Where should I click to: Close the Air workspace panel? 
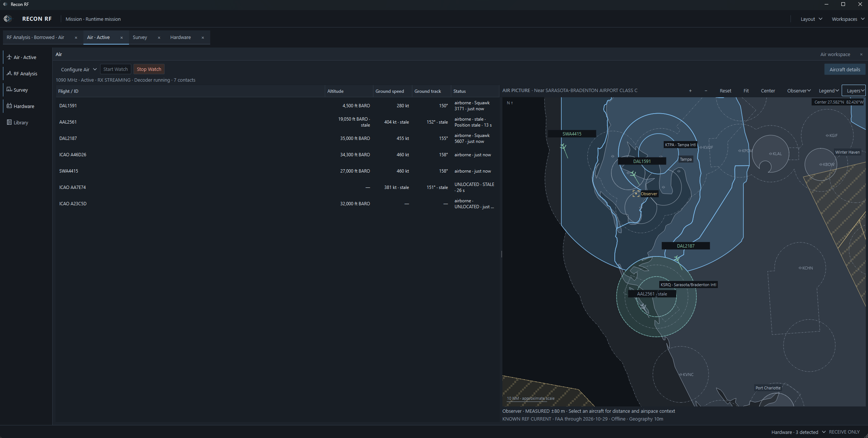tap(861, 54)
